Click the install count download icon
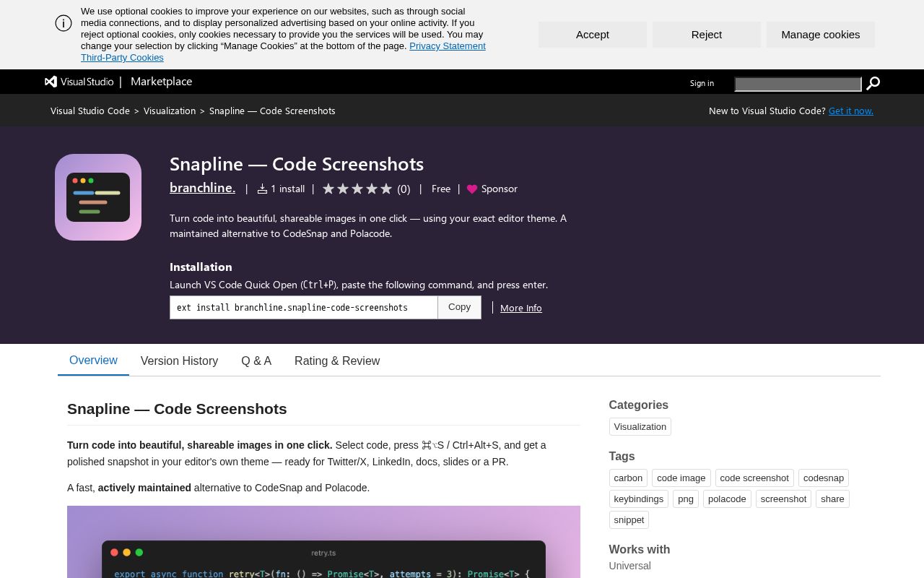 (x=262, y=189)
